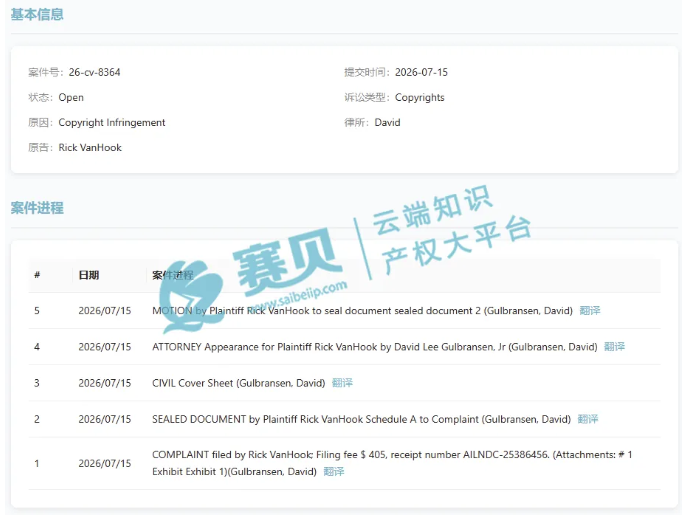
Task: Click row number 4 cell
Action: [x=37, y=347]
